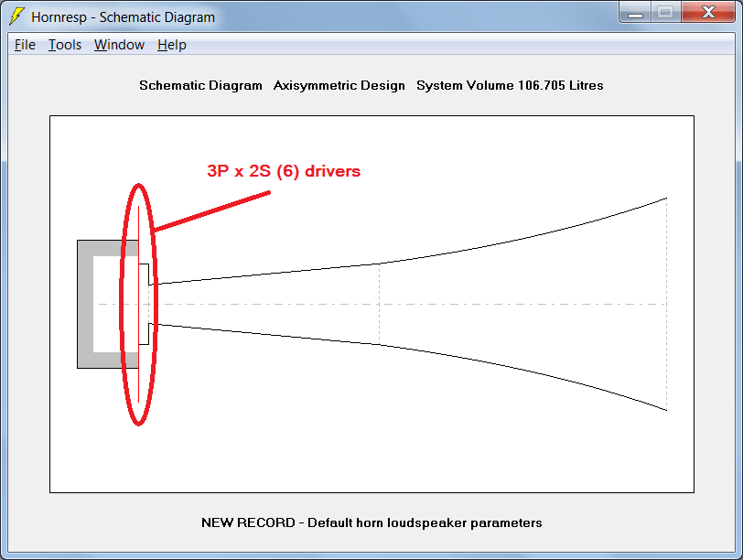The width and height of the screenshot is (743, 560).
Task: Click the Hornresp lightning bolt icon
Action: pos(16,16)
